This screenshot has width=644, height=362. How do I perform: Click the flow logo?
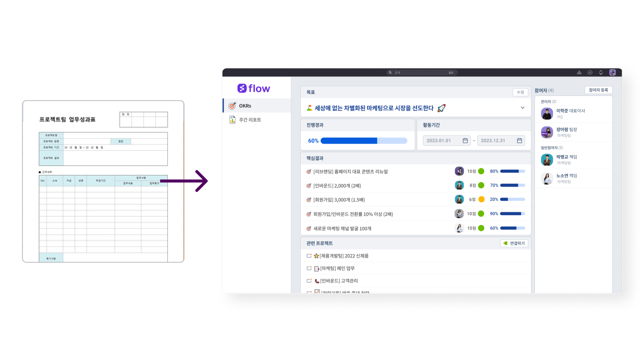click(254, 88)
